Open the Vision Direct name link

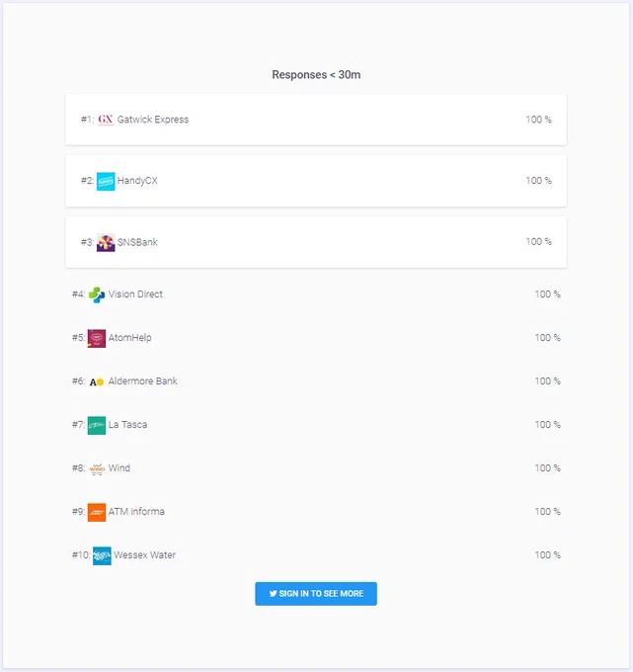coord(135,294)
